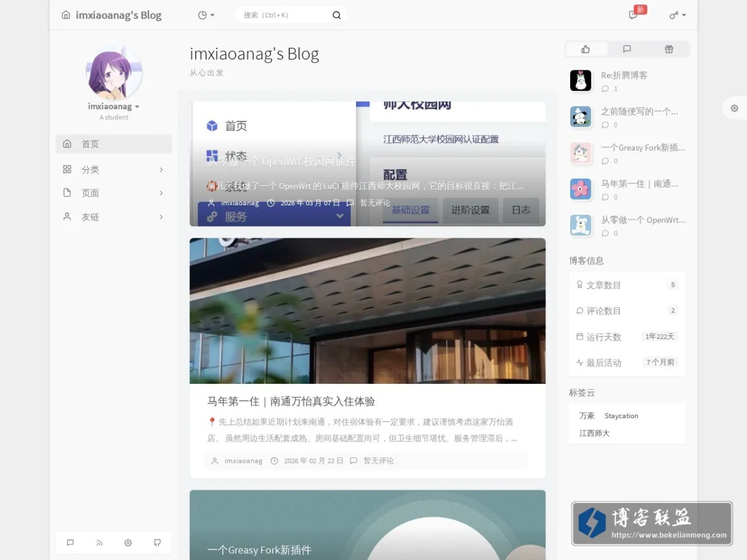The width and height of the screenshot is (747, 560).
Task: Click the 运行天数 value 1年222天
Action: [660, 337]
